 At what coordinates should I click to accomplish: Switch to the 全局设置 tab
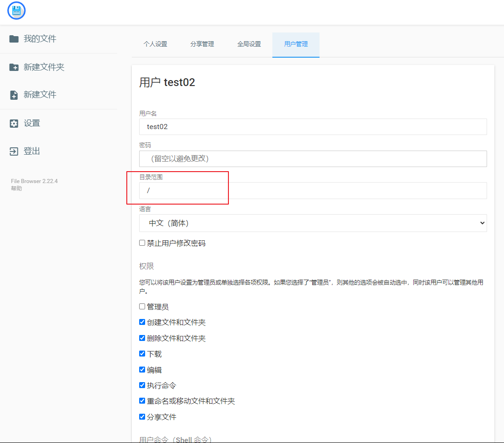point(249,44)
